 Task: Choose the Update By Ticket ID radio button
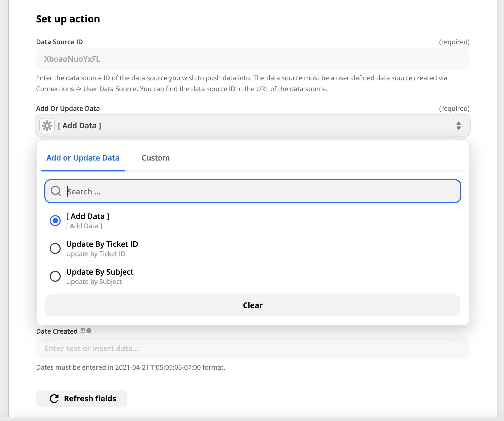point(55,248)
